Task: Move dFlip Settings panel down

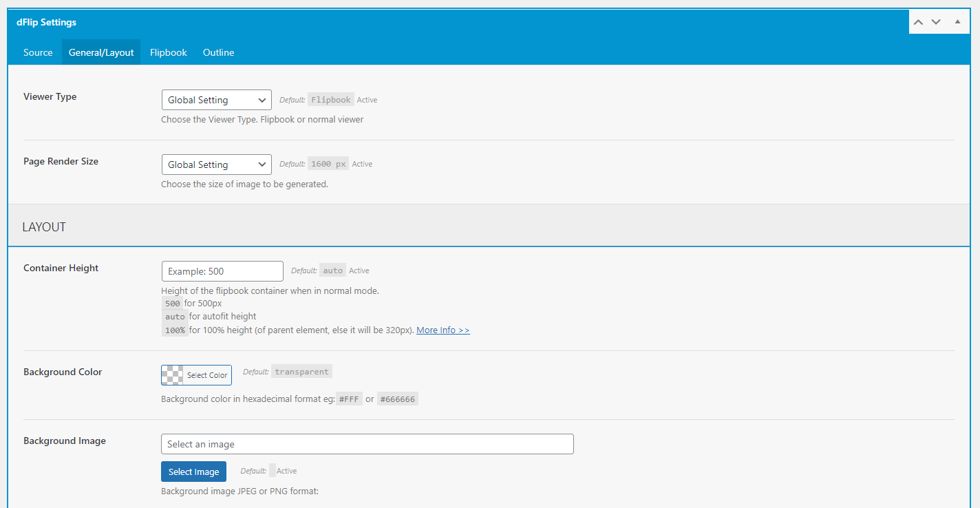Action: 936,22
